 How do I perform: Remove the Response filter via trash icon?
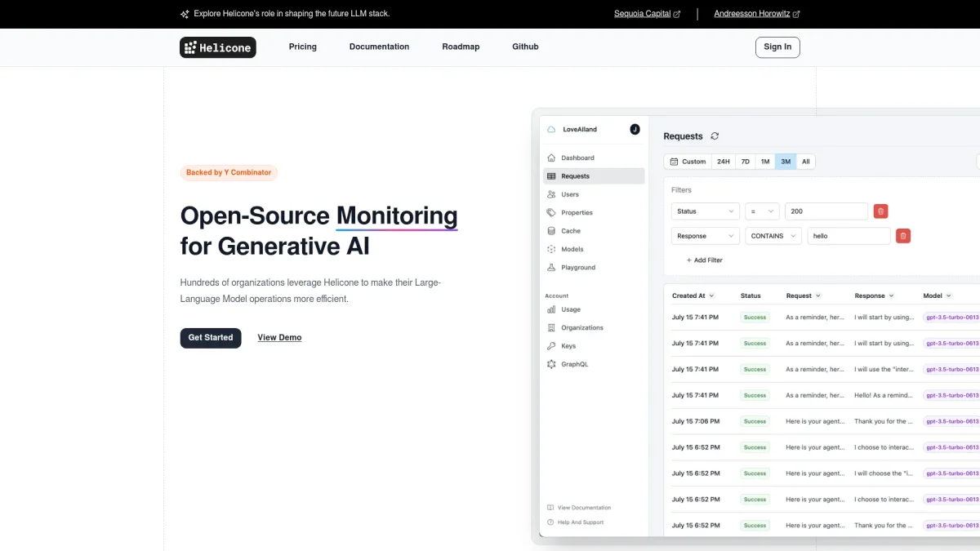tap(902, 236)
